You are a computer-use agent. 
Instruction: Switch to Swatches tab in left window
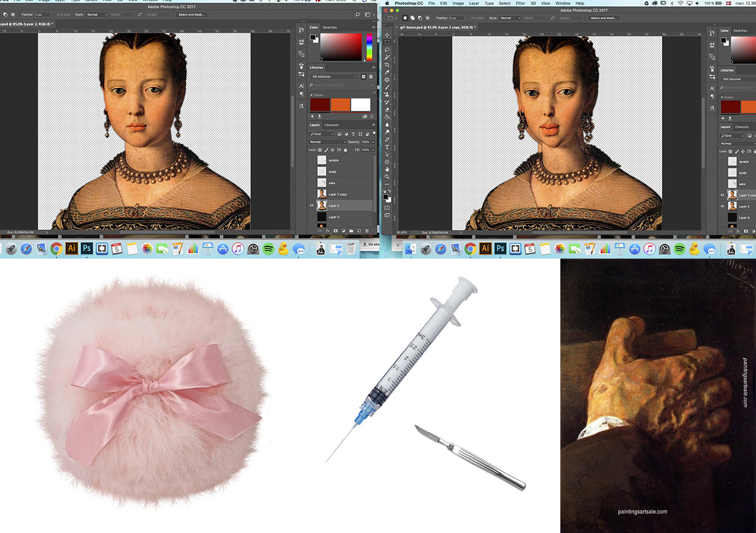(330, 27)
